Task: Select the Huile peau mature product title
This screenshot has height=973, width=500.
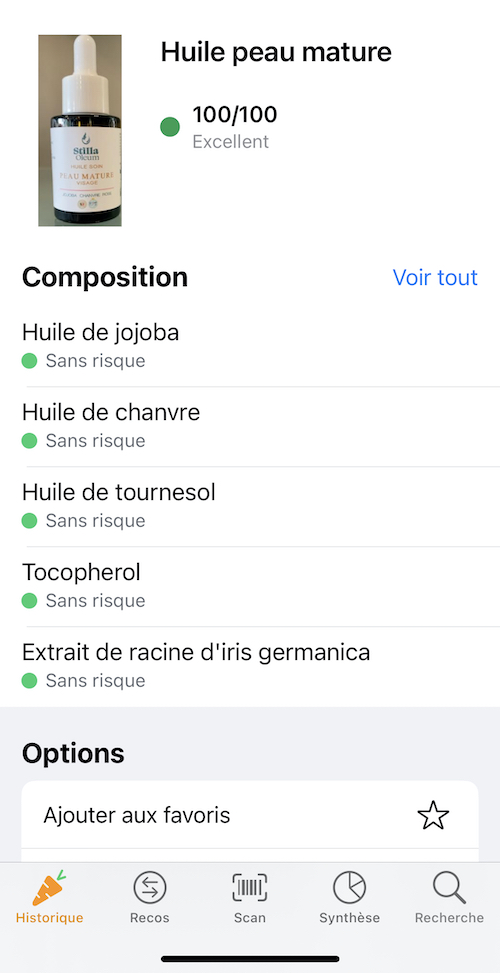Action: [x=276, y=53]
